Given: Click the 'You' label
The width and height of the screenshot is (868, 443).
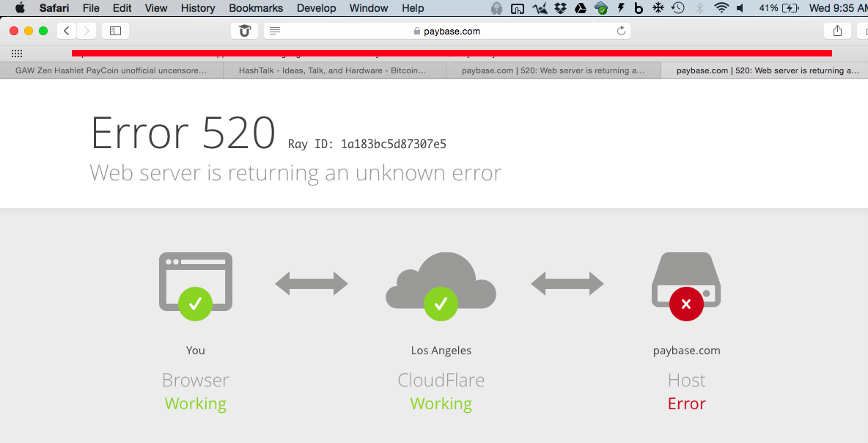Looking at the screenshot, I should click(x=196, y=350).
